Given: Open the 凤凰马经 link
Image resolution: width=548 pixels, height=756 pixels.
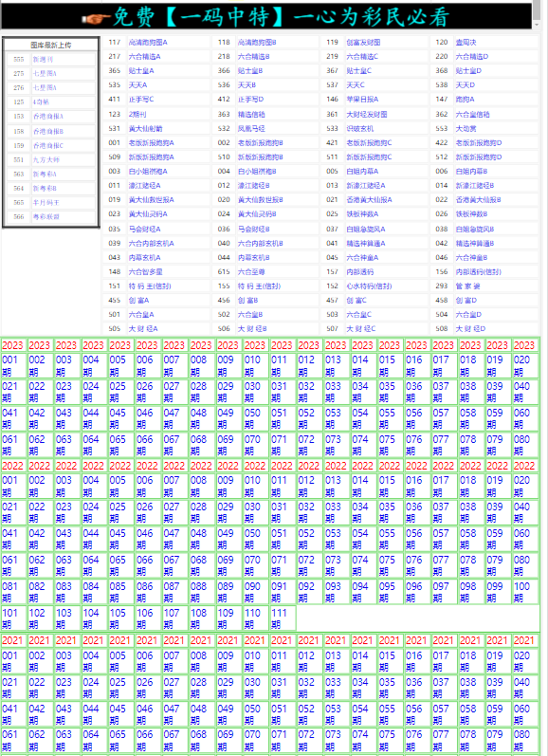Looking at the screenshot, I should (x=251, y=129).
